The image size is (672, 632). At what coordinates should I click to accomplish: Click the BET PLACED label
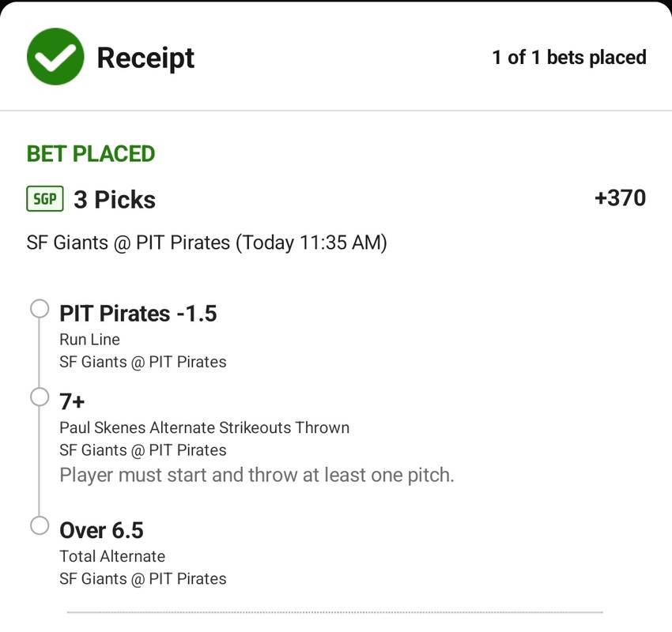click(91, 154)
